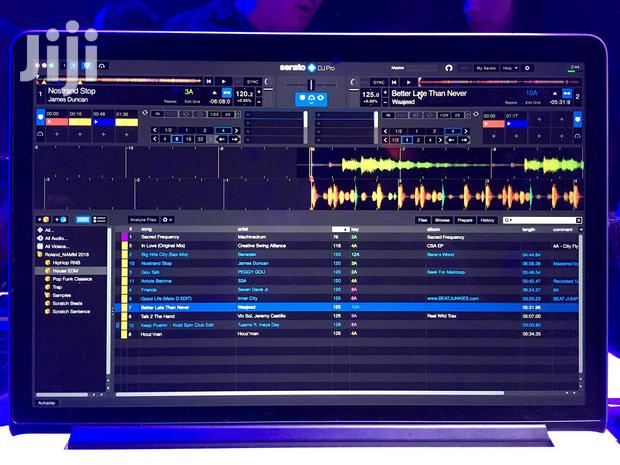Image resolution: width=620 pixels, height=465 pixels.
Task: Add a new crate
Action: pos(43,219)
